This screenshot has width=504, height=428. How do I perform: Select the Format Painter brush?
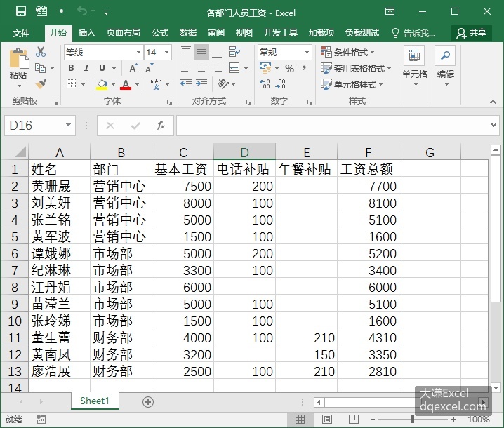coord(41,84)
